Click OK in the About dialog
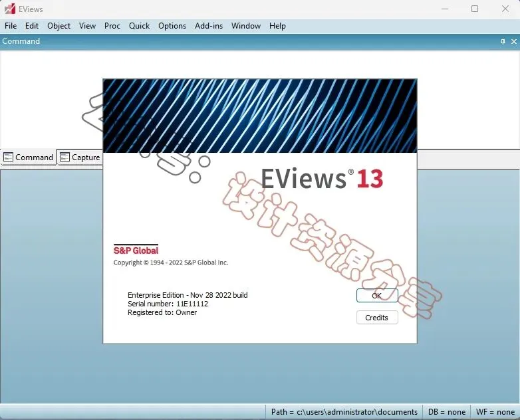 pos(377,295)
